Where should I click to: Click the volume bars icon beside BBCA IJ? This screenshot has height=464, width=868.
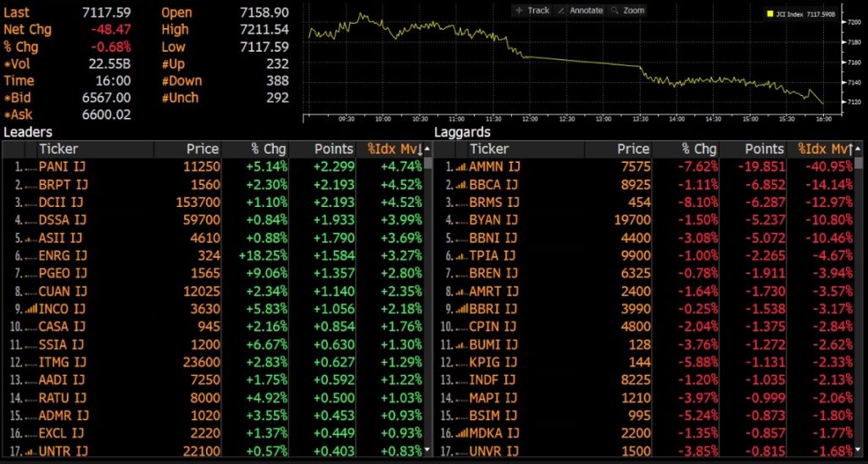click(460, 184)
